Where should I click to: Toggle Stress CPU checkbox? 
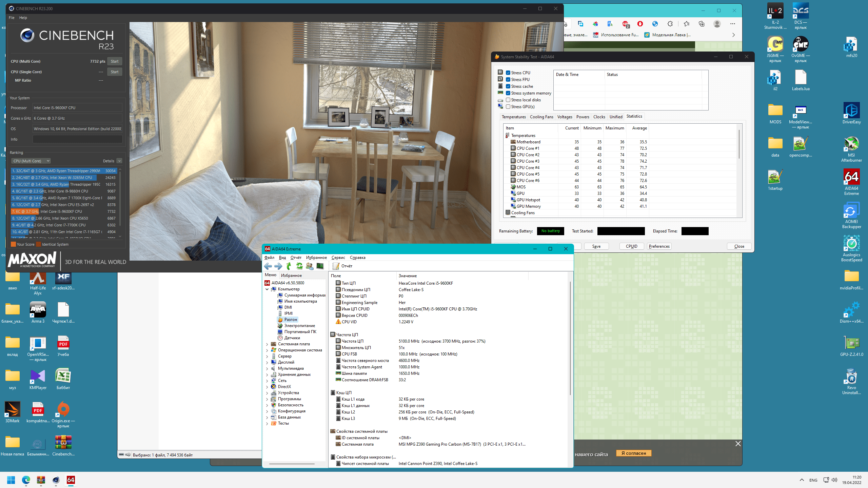508,73
